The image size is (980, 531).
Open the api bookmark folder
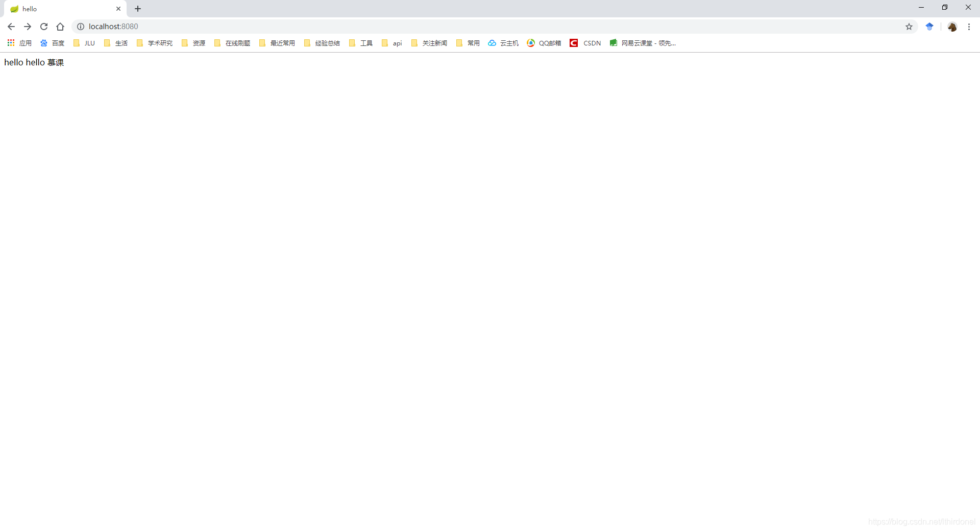(392, 43)
